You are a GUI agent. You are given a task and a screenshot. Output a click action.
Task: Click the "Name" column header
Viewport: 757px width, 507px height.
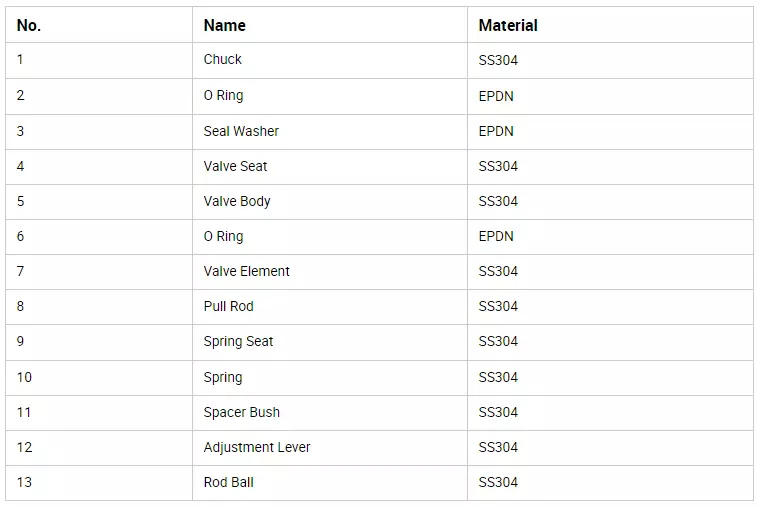(224, 26)
